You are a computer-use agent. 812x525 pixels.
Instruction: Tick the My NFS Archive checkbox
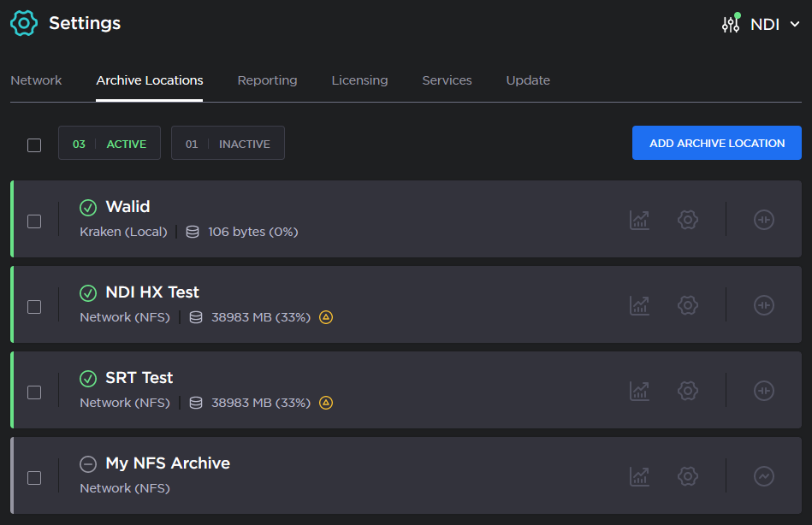pos(34,478)
